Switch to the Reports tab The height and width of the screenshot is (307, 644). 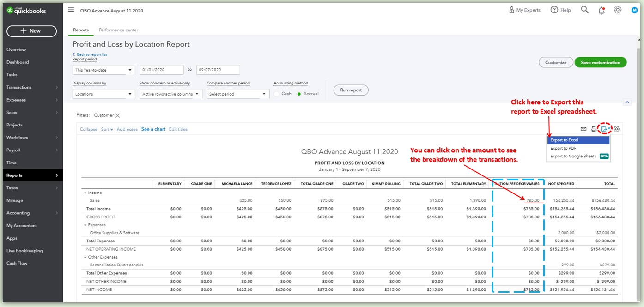[81, 30]
